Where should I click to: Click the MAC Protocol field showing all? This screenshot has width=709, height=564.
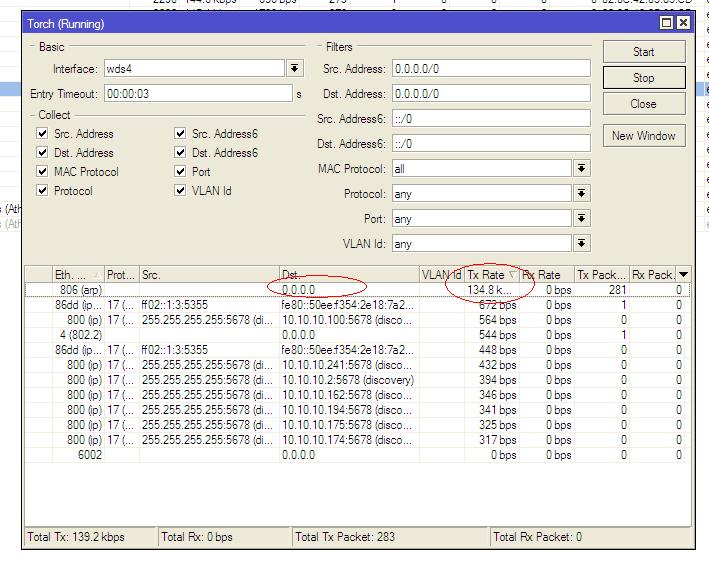(482, 169)
